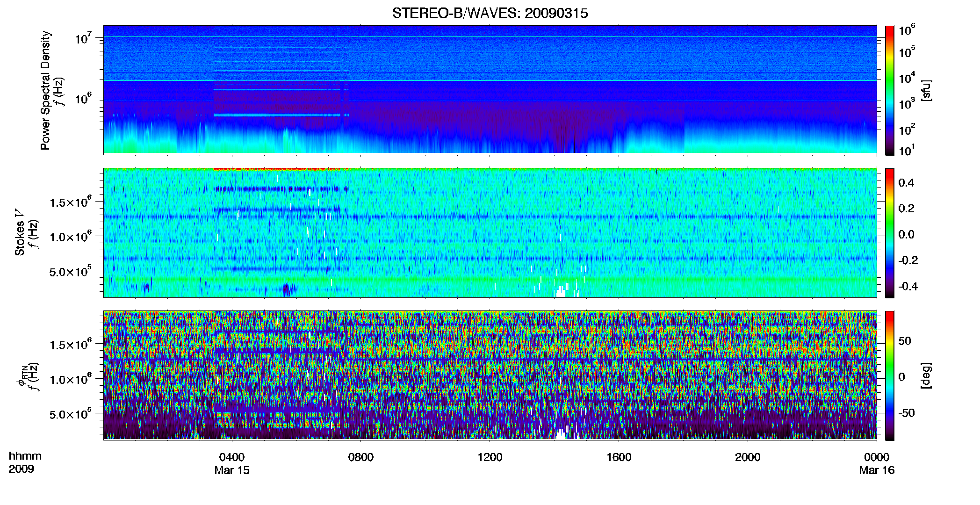980x505 pixels.
Task: Click the 10^7 tick label on top panel
Action: (84, 37)
